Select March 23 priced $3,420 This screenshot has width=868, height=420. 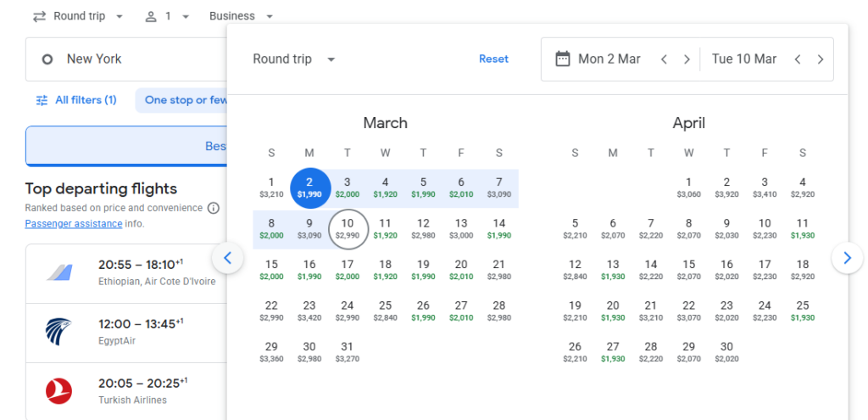click(x=309, y=311)
